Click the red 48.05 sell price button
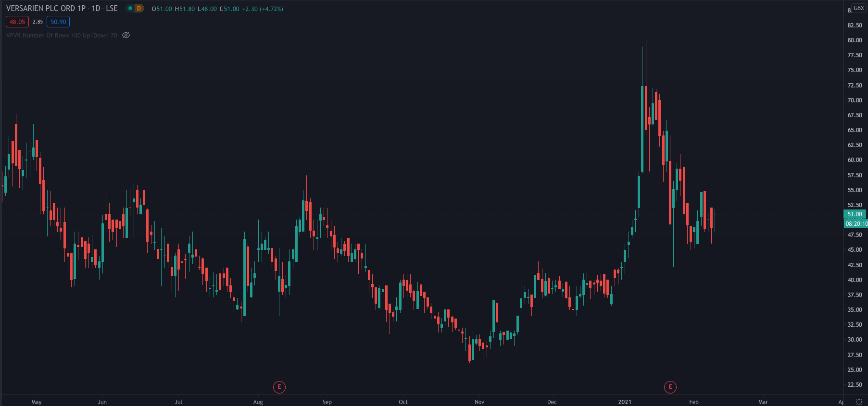The image size is (868, 406). (17, 22)
